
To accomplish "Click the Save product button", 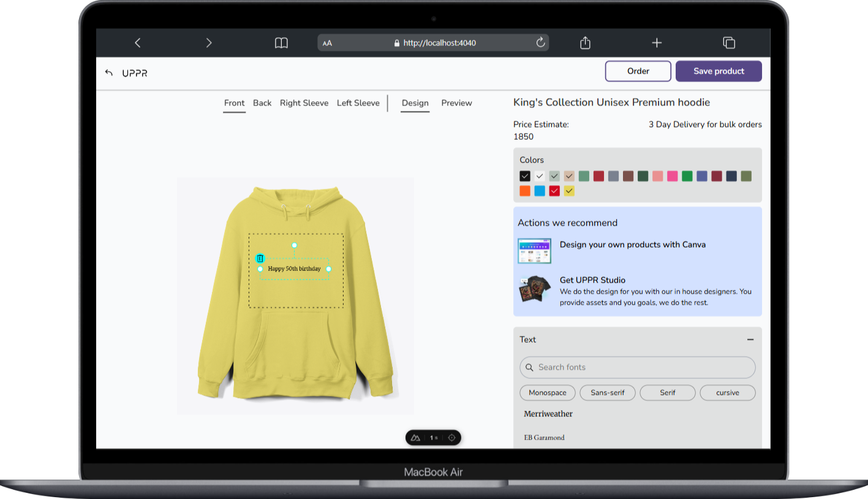I will pos(719,71).
